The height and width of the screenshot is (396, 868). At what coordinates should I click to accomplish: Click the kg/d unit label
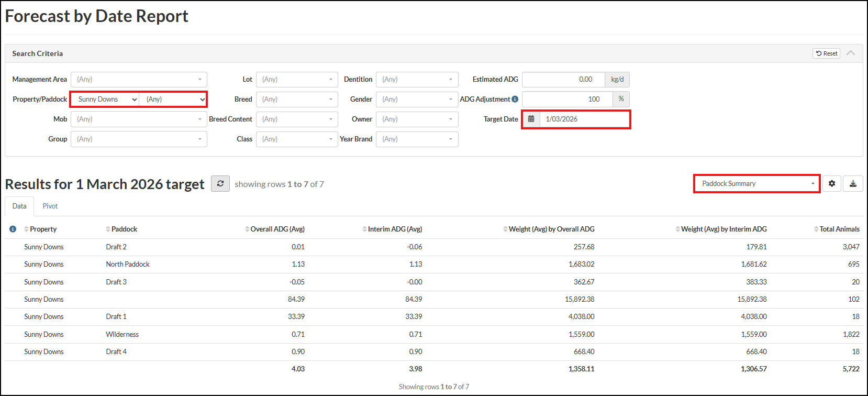coord(617,80)
